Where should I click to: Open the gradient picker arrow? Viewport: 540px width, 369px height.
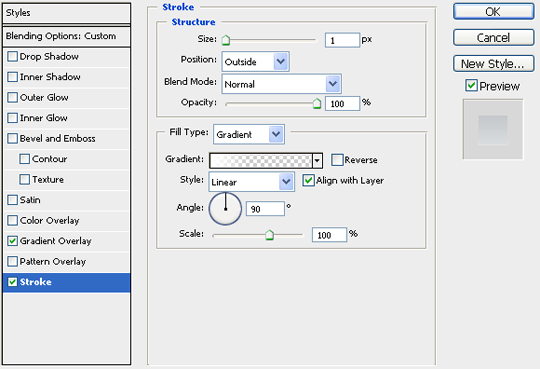(x=317, y=161)
